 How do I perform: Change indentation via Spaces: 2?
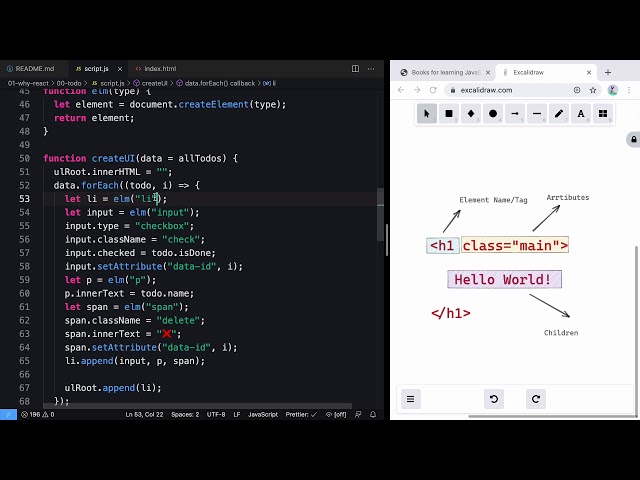click(x=185, y=414)
